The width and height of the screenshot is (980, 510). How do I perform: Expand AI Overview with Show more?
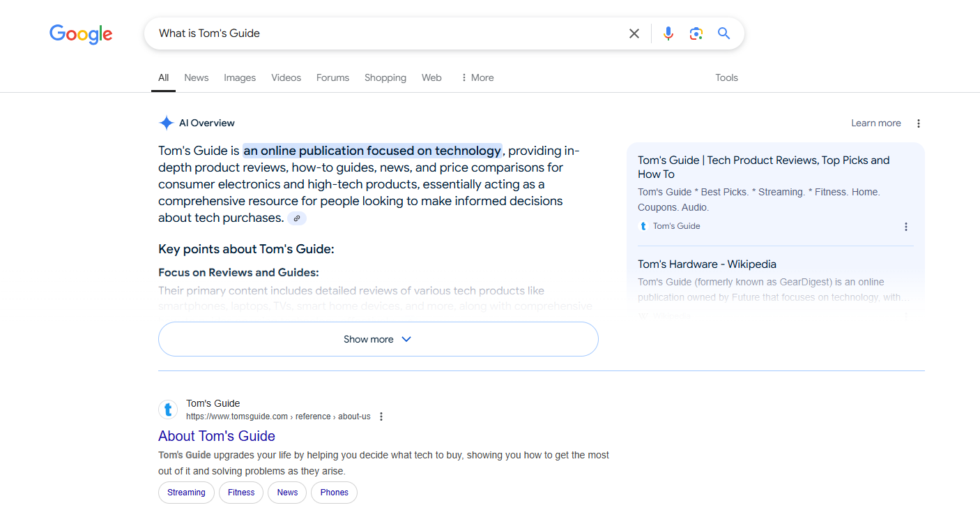click(378, 339)
